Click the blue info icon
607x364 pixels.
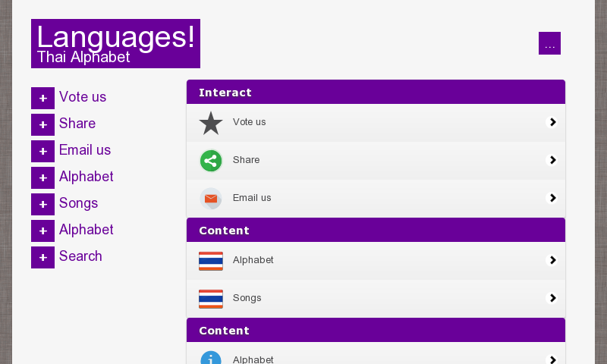pos(211,359)
